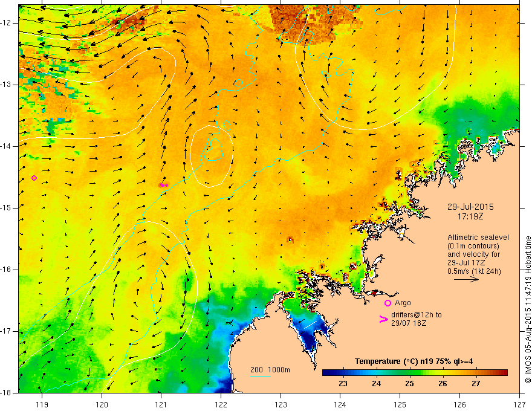Click the '29-Jul-2015' date label
Screen dimensions: 532x411
(x=470, y=207)
